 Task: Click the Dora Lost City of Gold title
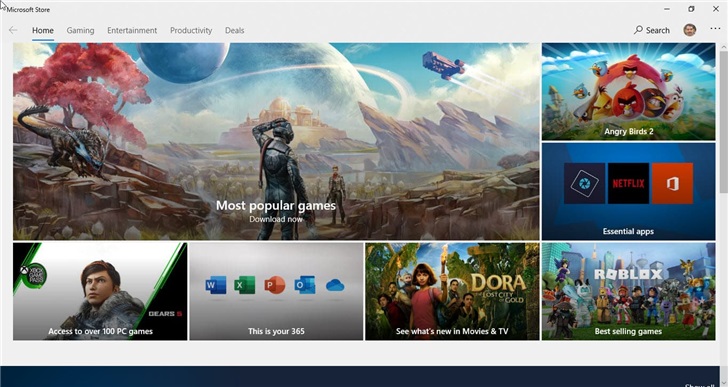499,288
